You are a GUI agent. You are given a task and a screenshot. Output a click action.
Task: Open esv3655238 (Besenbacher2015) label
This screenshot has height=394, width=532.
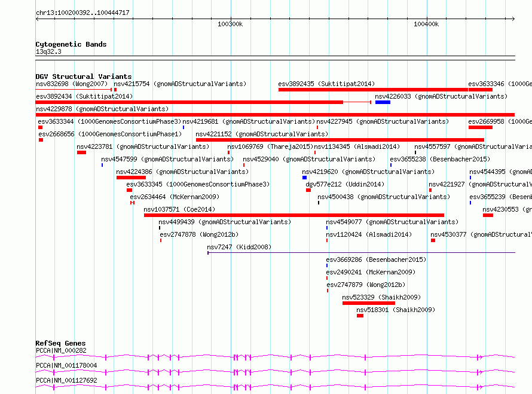click(x=441, y=159)
